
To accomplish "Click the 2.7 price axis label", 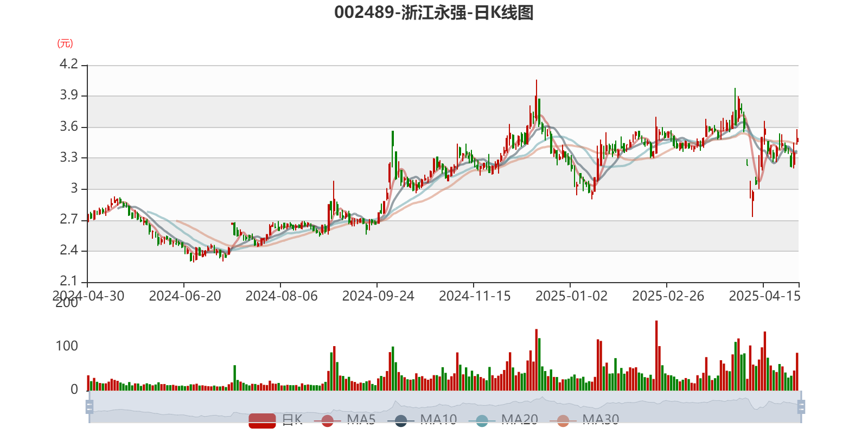I will (69, 219).
